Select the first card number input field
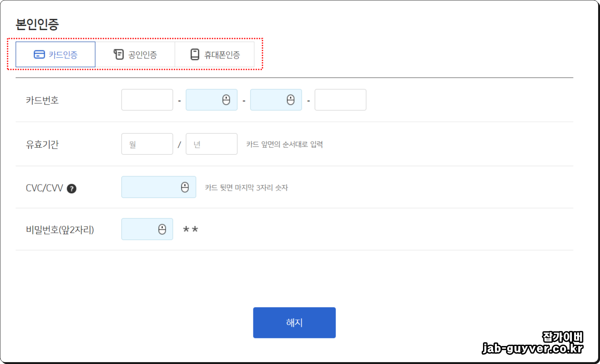This screenshot has height=364, width=600. coord(147,100)
